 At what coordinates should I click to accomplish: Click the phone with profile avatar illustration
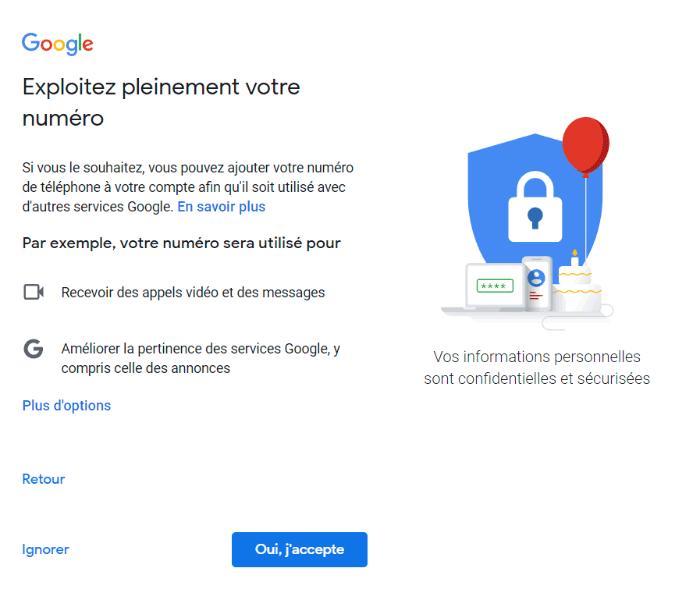click(537, 284)
